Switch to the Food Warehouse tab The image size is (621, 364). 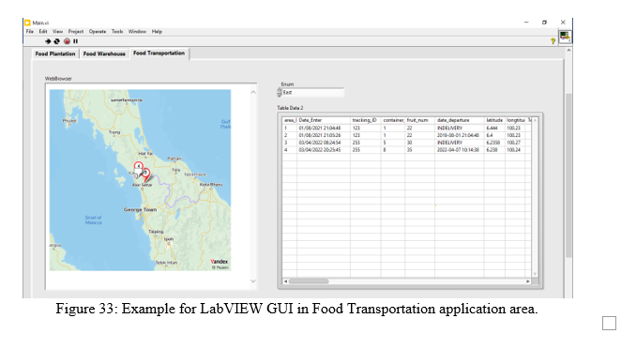(x=104, y=53)
